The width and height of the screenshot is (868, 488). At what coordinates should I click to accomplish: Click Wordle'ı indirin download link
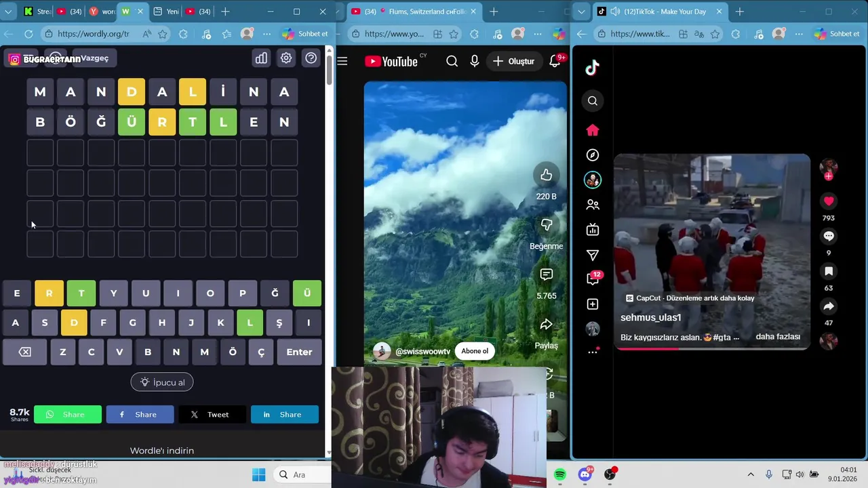(162, 451)
